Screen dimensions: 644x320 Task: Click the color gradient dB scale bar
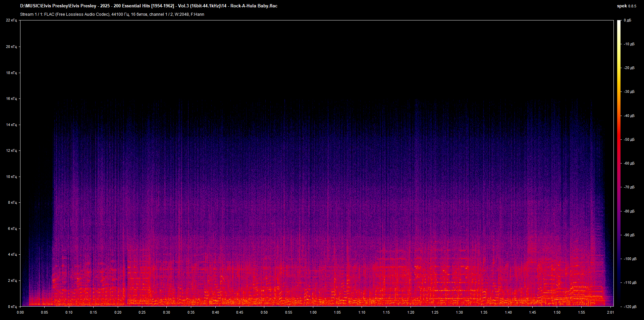(619, 163)
